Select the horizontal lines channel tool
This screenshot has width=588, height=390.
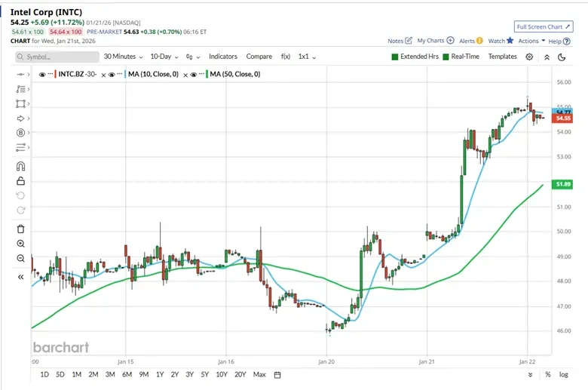20,147
